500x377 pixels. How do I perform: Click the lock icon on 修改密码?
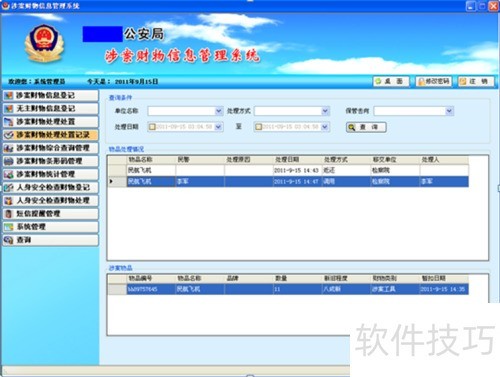point(421,81)
